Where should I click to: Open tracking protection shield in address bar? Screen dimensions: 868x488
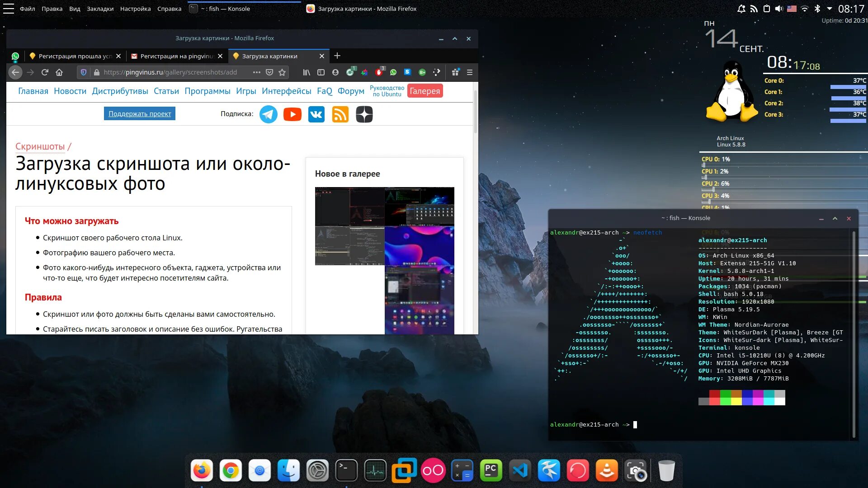[84, 72]
